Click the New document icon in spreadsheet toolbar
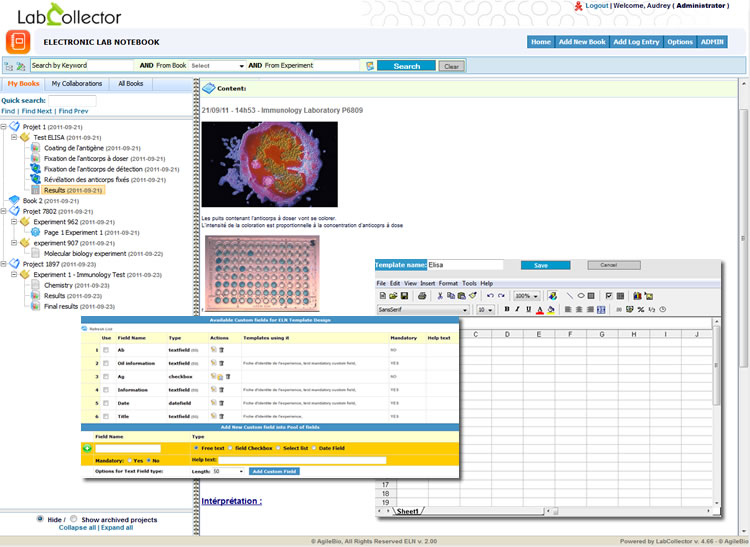Image resolution: width=750 pixels, height=547 pixels. click(x=382, y=296)
